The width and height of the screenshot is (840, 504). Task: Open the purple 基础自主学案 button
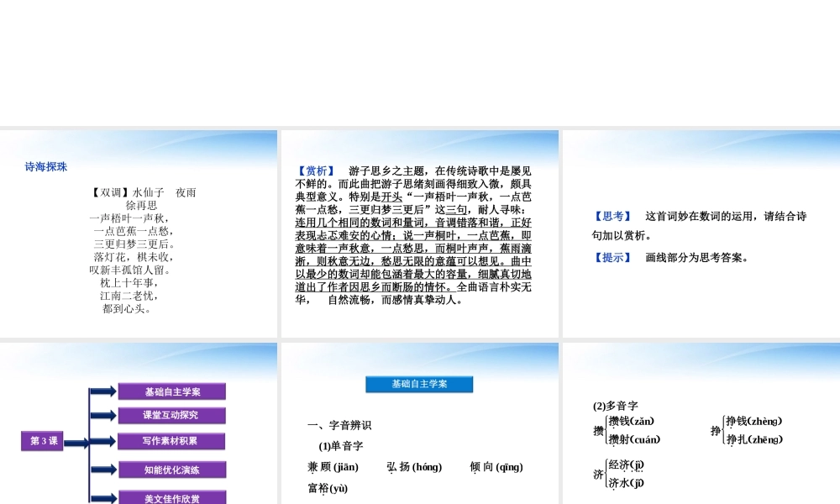click(172, 391)
